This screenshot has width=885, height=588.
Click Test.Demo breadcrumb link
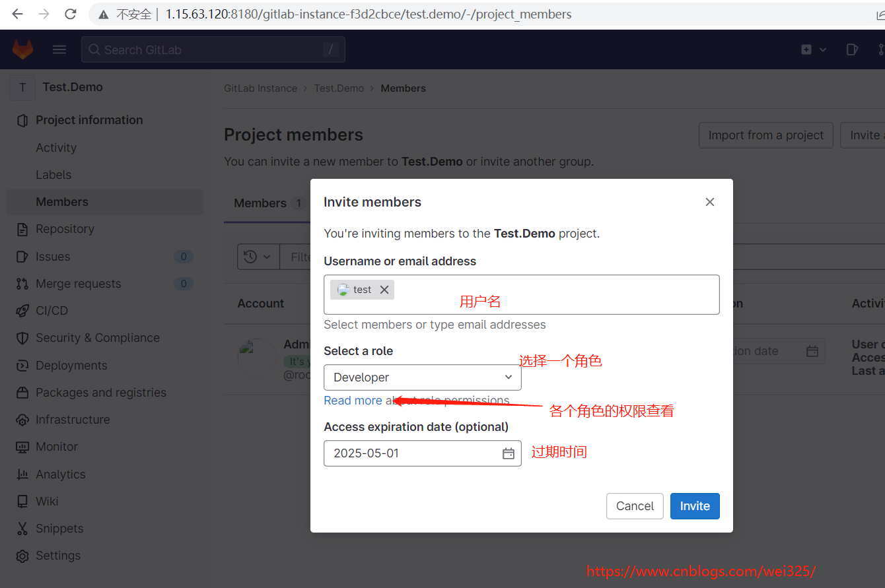coord(339,88)
